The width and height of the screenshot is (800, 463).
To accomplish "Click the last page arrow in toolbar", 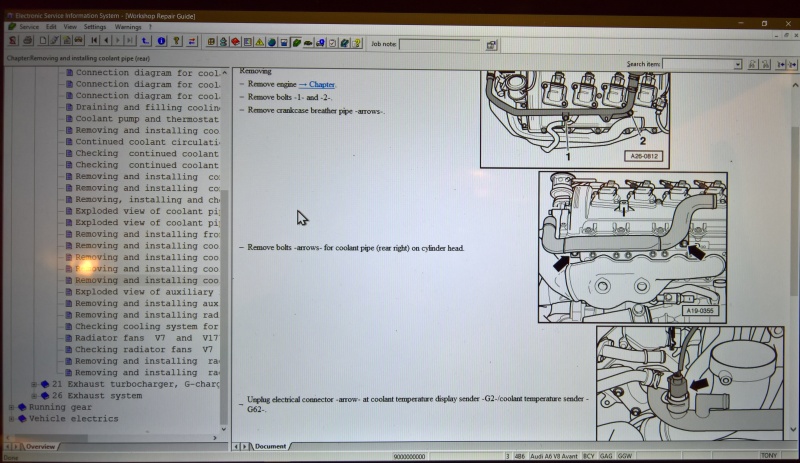I will [x=129, y=41].
